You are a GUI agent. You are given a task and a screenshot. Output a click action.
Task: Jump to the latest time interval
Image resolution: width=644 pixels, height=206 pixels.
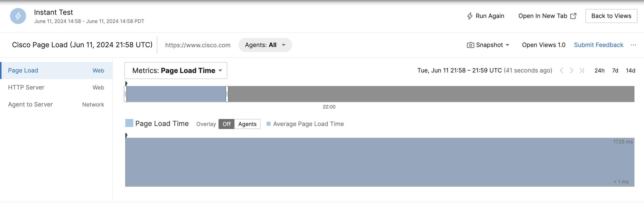(x=582, y=70)
